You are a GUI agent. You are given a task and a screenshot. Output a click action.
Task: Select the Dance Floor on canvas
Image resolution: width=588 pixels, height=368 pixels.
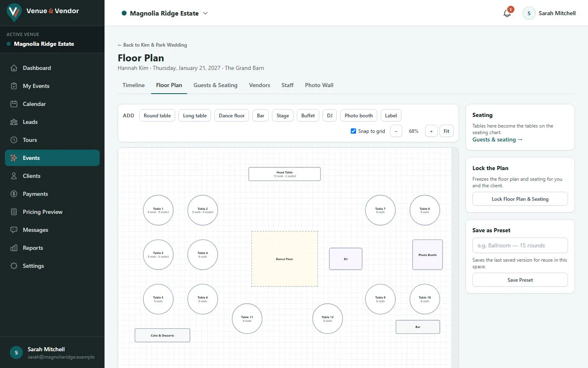pyautogui.click(x=285, y=259)
